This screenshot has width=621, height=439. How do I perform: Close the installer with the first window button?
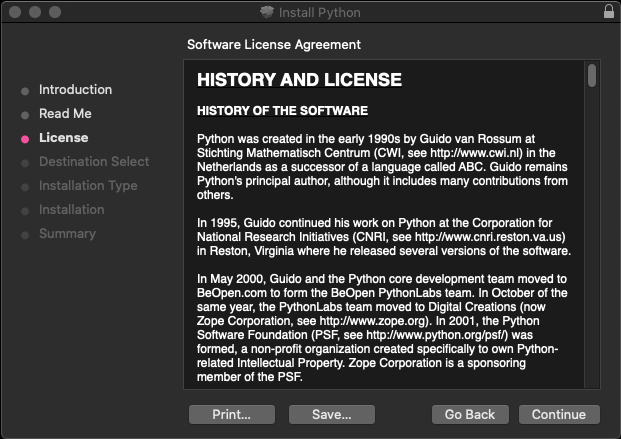point(15,12)
